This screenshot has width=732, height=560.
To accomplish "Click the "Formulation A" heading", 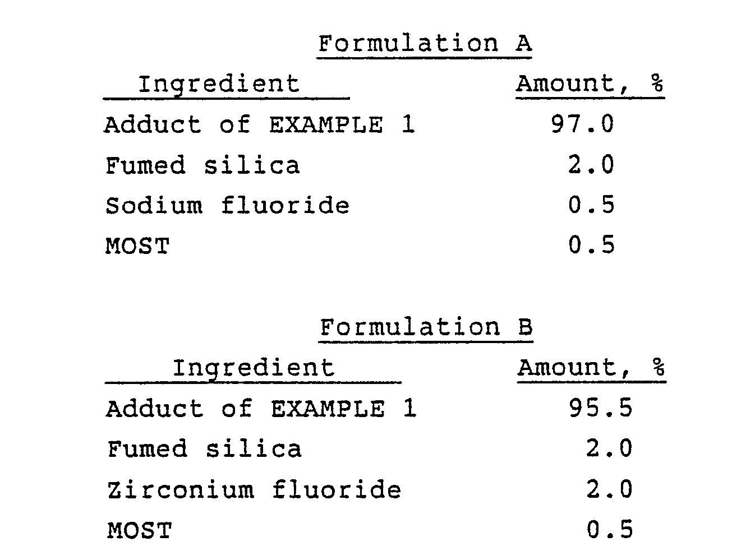I will coord(425,43).
